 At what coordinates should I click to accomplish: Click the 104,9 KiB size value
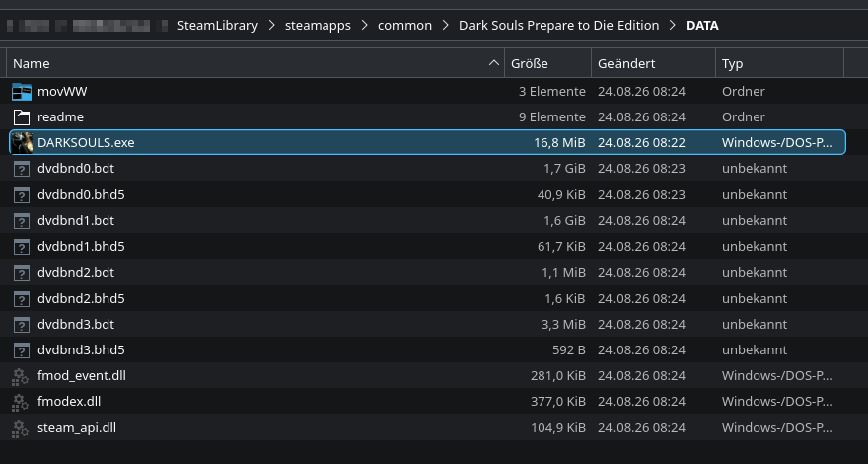[558, 428]
